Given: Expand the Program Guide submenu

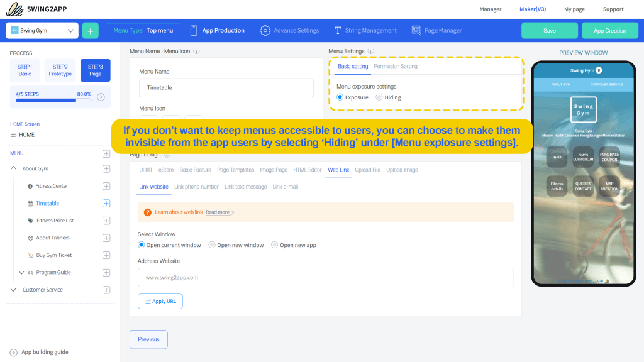Looking at the screenshot, I should [x=21, y=273].
